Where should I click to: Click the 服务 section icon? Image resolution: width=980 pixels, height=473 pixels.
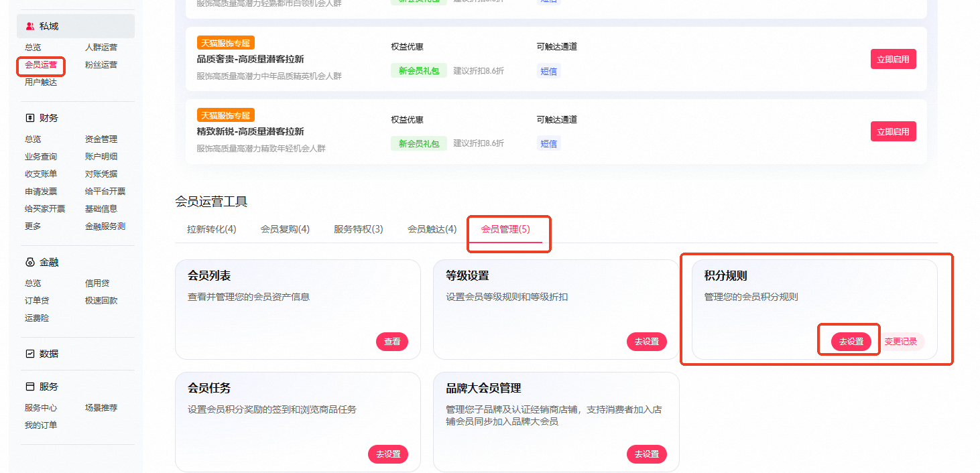coord(30,387)
